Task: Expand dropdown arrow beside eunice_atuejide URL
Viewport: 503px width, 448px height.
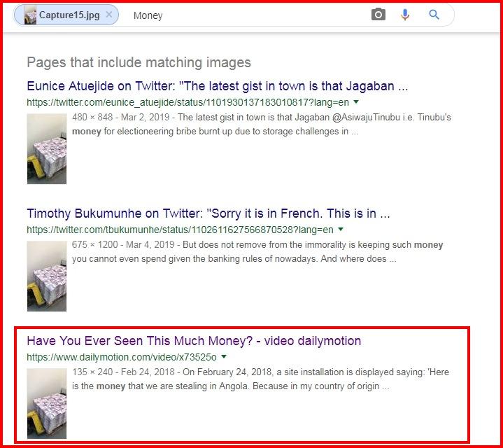Action: [x=356, y=102]
